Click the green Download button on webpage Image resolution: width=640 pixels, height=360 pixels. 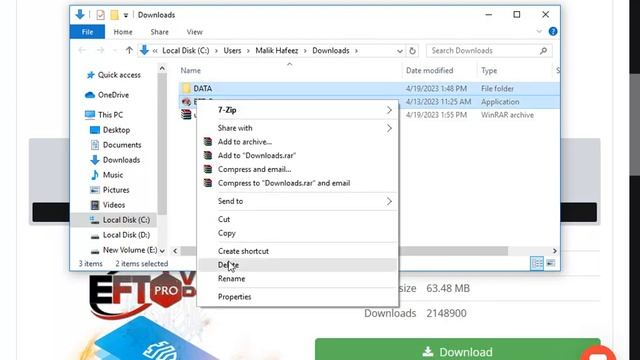(457, 350)
